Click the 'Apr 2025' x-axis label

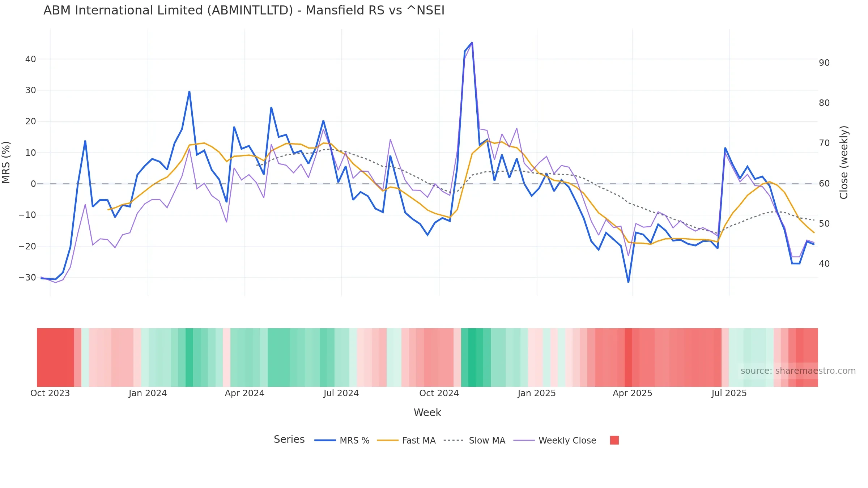coord(632,393)
